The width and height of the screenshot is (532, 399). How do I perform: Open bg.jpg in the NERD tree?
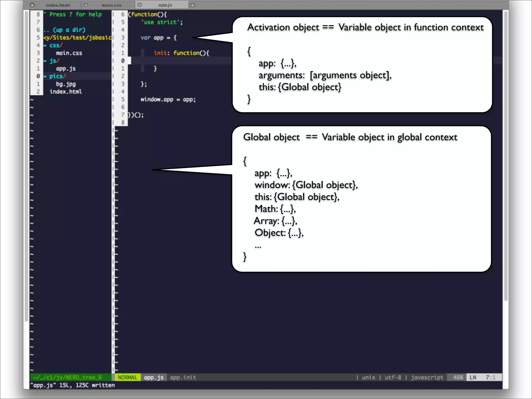66,84
